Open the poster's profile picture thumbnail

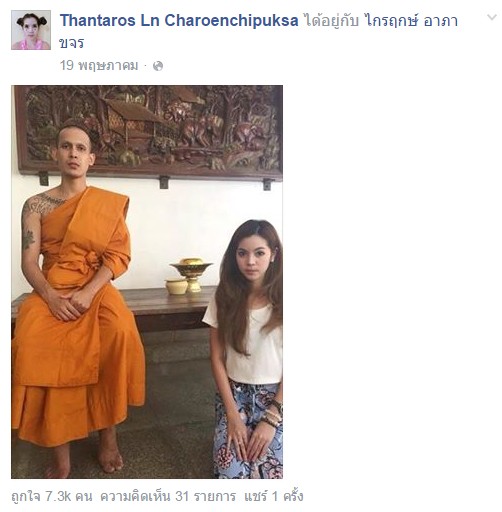pyautogui.click(x=31, y=30)
